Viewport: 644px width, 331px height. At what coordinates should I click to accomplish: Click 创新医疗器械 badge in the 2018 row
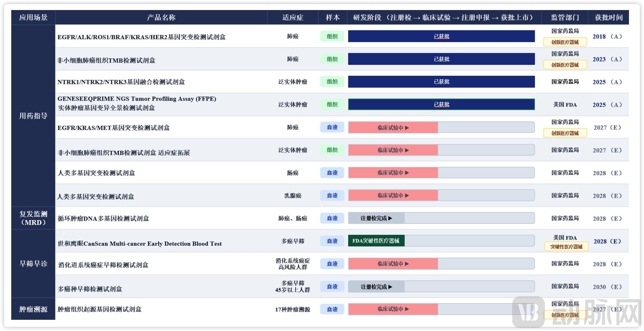tap(565, 42)
